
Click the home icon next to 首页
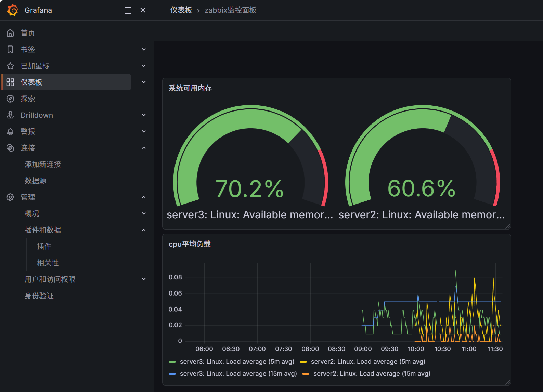click(x=10, y=33)
